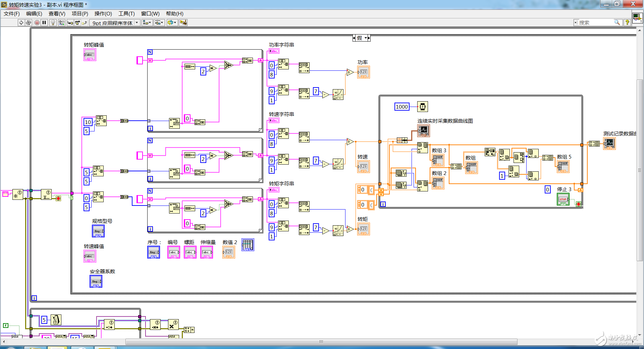This screenshot has height=349, width=644.
Task: Run the VI with the arrow button
Action: click(21, 23)
